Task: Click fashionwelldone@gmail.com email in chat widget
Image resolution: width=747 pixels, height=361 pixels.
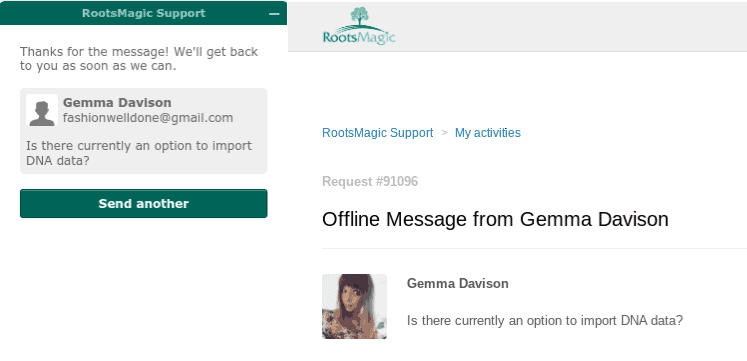Action: (148, 118)
